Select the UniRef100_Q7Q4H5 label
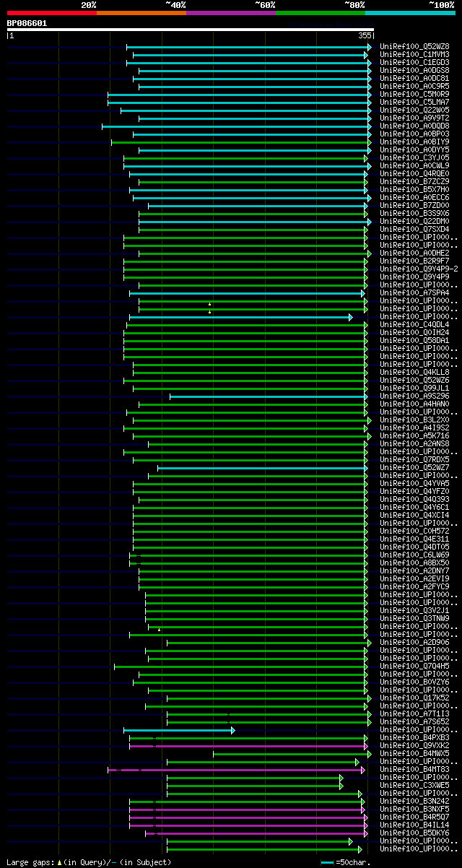This screenshot has width=462, height=868. (414, 666)
